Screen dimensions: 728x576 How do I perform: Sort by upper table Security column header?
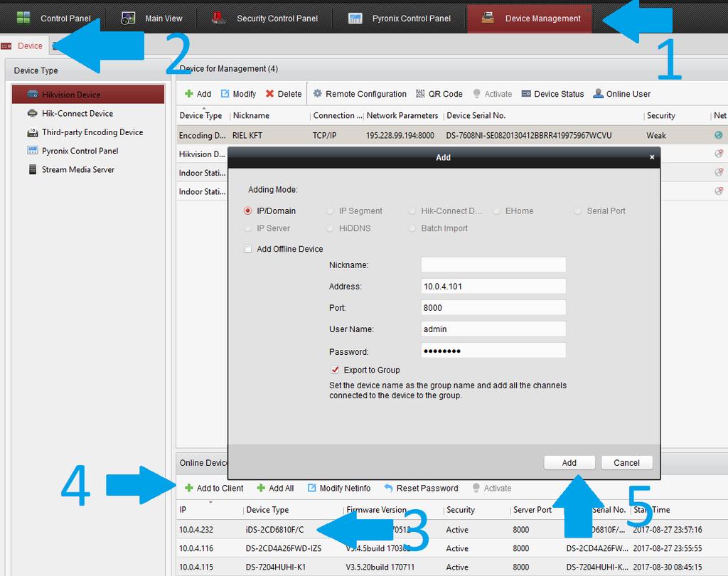tap(661, 116)
